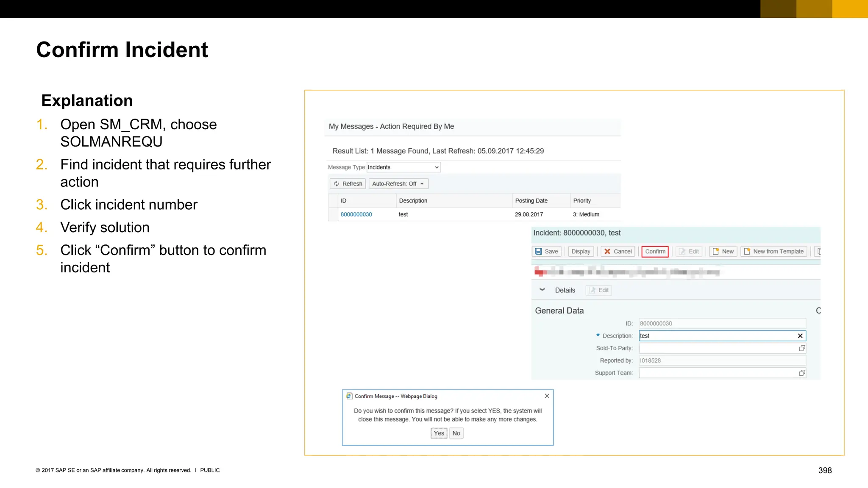868x488 pixels.
Task: Clear the Description field with X icon
Action: coord(800,336)
